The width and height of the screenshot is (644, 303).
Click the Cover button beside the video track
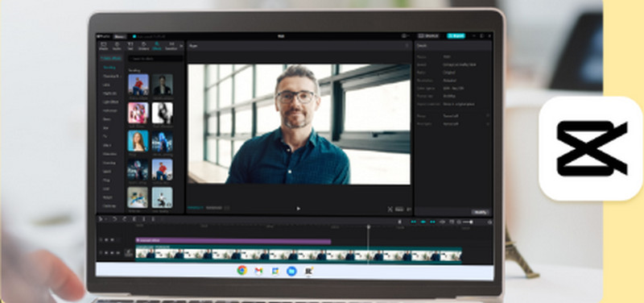129,253
